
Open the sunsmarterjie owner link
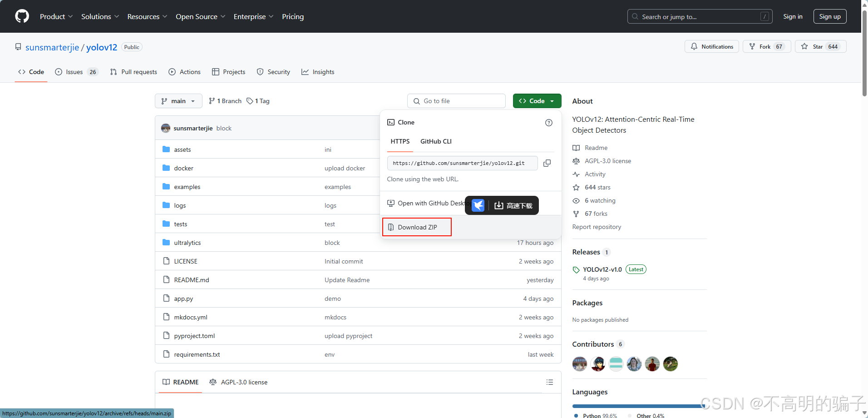(52, 47)
